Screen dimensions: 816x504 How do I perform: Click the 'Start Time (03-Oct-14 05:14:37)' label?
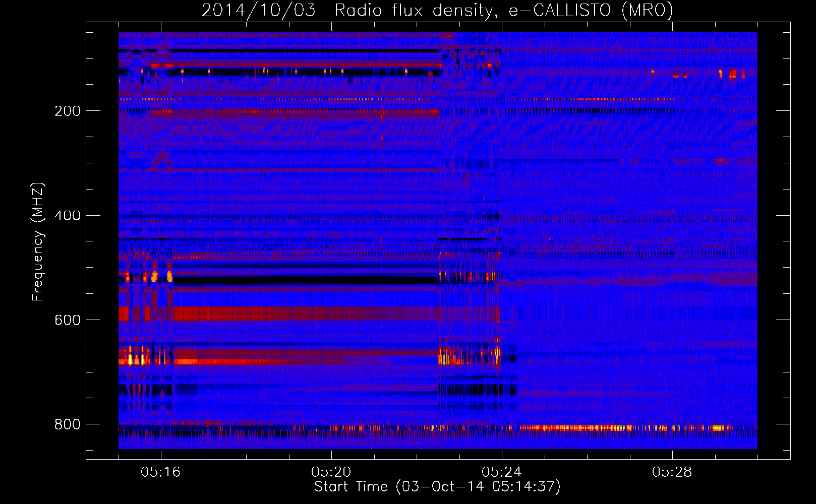[x=437, y=487]
